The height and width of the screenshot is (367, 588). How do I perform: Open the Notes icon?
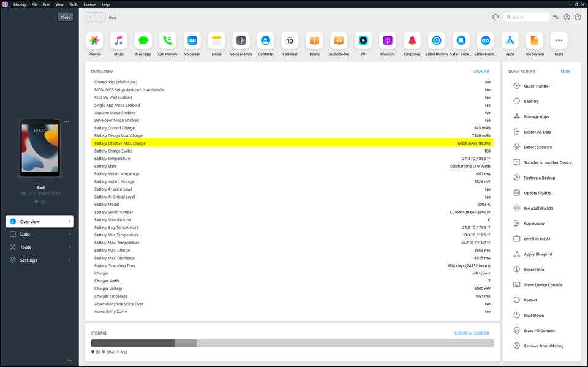pyautogui.click(x=217, y=40)
